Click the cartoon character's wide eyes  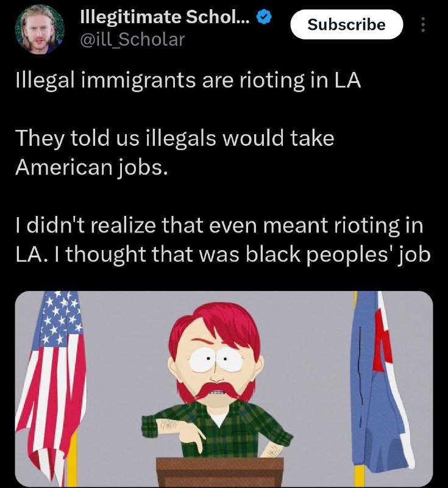click(x=217, y=360)
